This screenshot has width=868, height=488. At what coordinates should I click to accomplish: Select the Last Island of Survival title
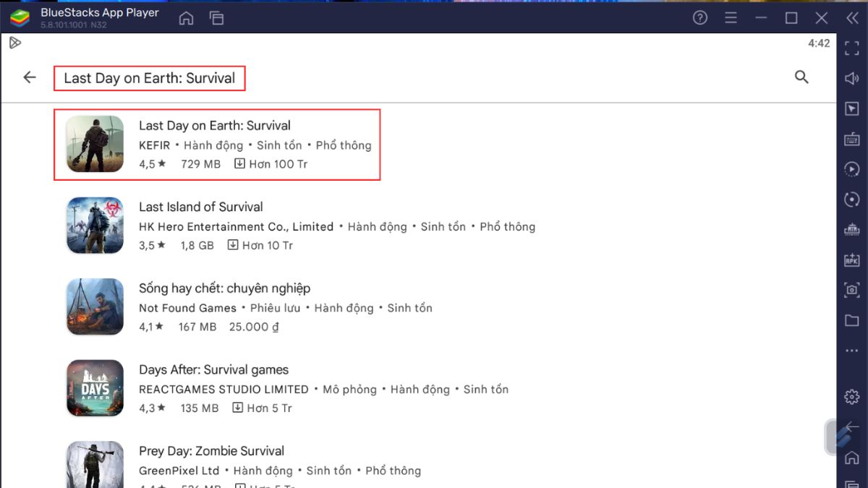[201, 207]
